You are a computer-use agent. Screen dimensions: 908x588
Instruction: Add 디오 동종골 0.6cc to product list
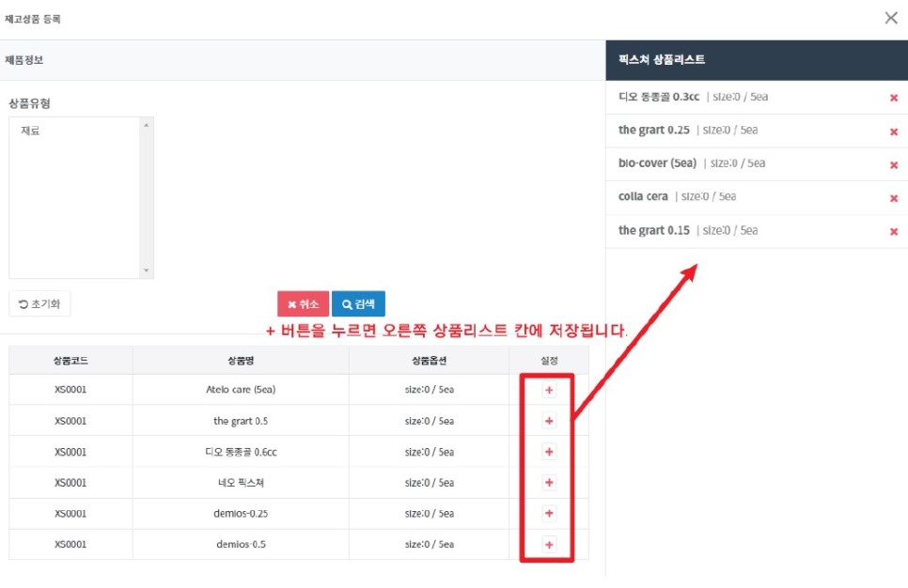(549, 452)
